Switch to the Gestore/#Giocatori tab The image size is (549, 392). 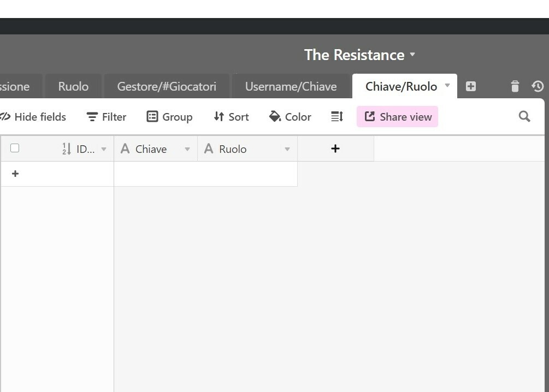pyautogui.click(x=167, y=86)
